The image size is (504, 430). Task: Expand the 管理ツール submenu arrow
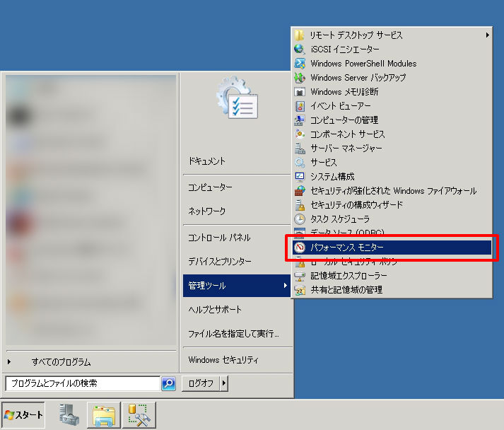click(285, 285)
